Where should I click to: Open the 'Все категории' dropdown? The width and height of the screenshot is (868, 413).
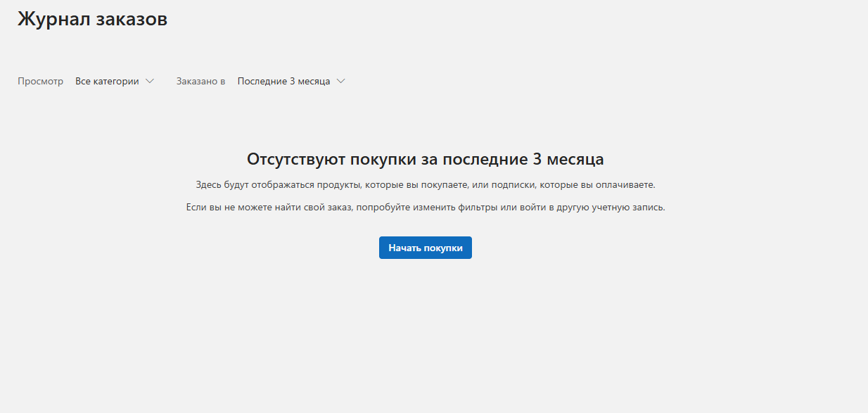point(115,82)
